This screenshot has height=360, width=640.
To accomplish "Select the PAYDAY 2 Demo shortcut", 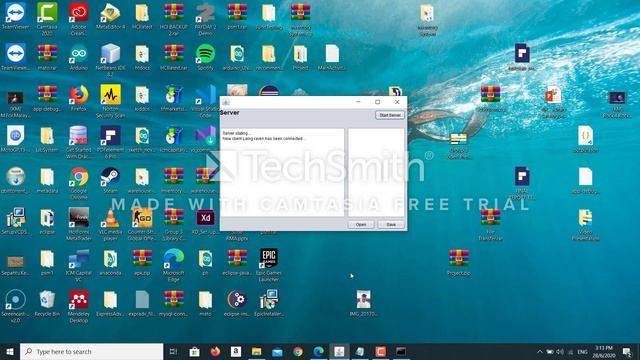I will (205, 19).
